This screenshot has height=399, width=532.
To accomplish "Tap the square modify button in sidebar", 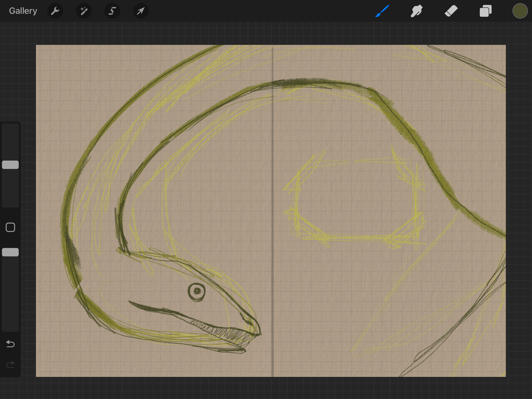I will 10,227.
